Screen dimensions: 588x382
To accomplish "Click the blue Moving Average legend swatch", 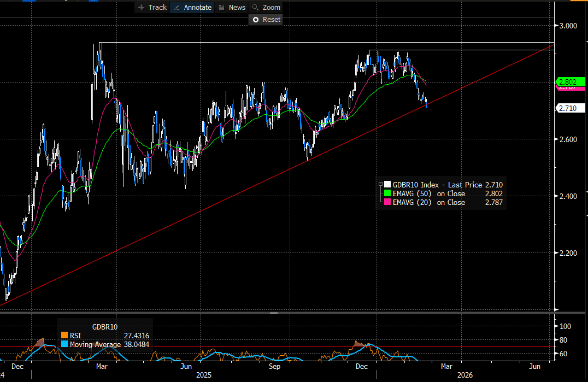I will [64, 344].
